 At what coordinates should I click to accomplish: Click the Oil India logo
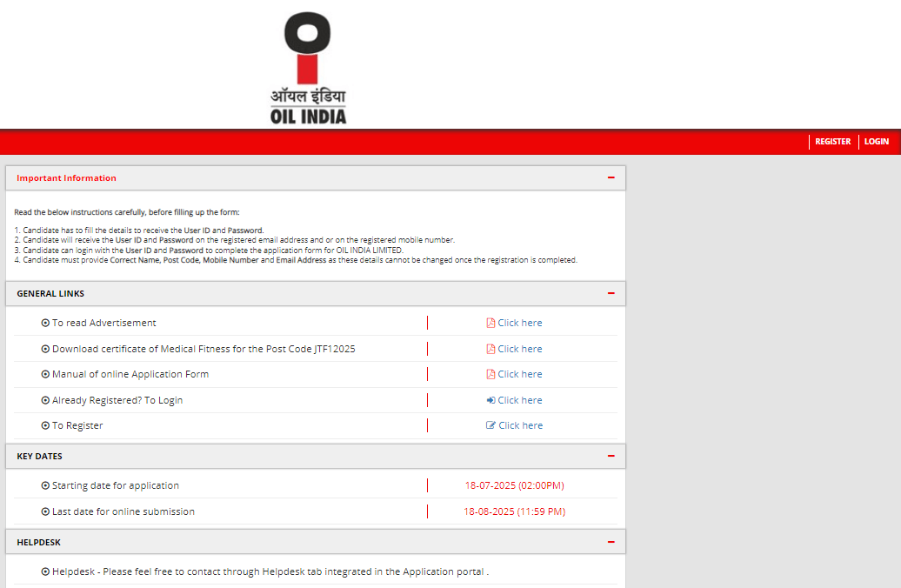pyautogui.click(x=308, y=69)
